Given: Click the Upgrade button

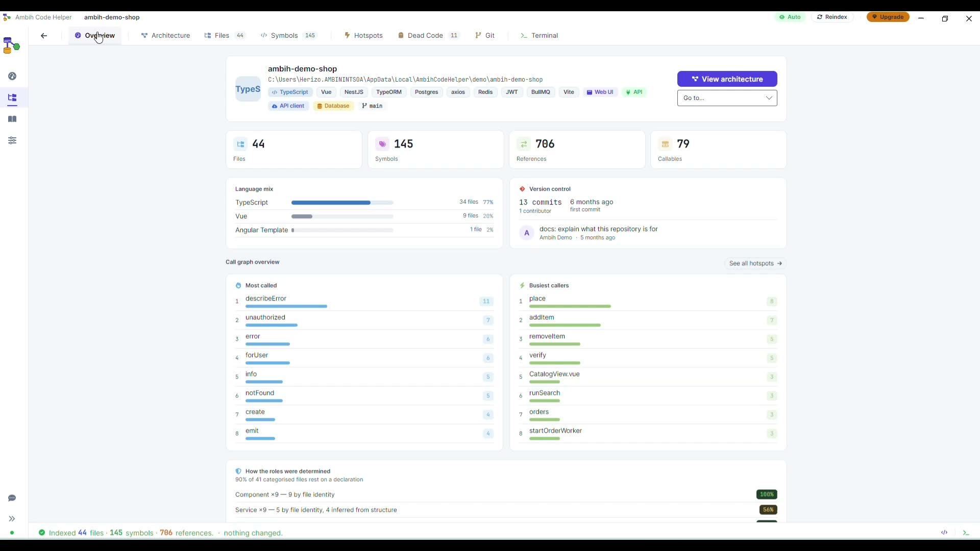Looking at the screenshot, I should click(x=888, y=17).
